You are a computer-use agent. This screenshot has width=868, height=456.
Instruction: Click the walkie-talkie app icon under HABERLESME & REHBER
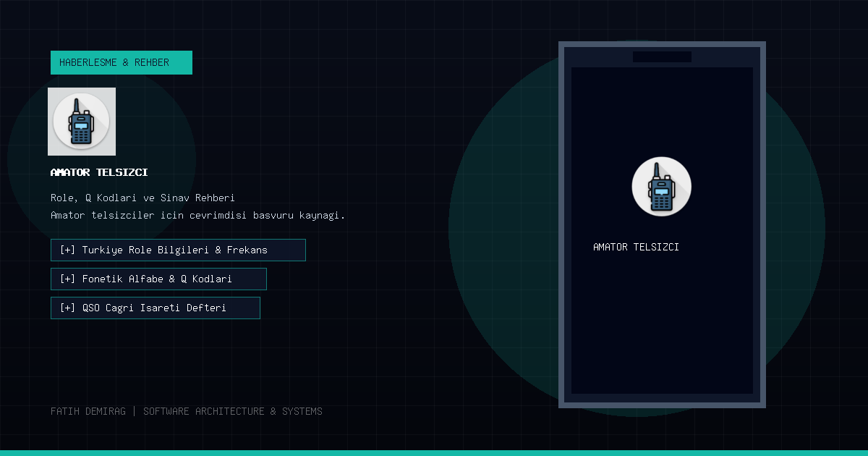(x=82, y=122)
